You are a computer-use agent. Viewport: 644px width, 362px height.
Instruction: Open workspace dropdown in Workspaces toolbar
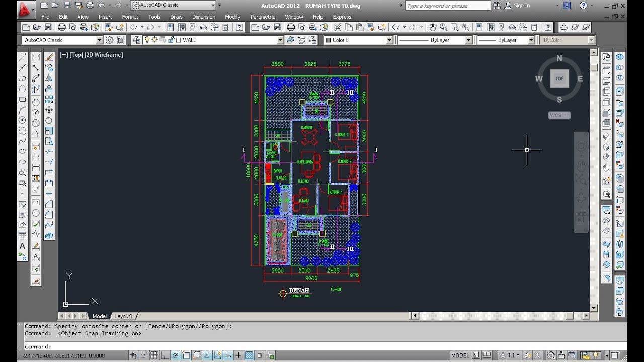pyautogui.click(x=99, y=40)
